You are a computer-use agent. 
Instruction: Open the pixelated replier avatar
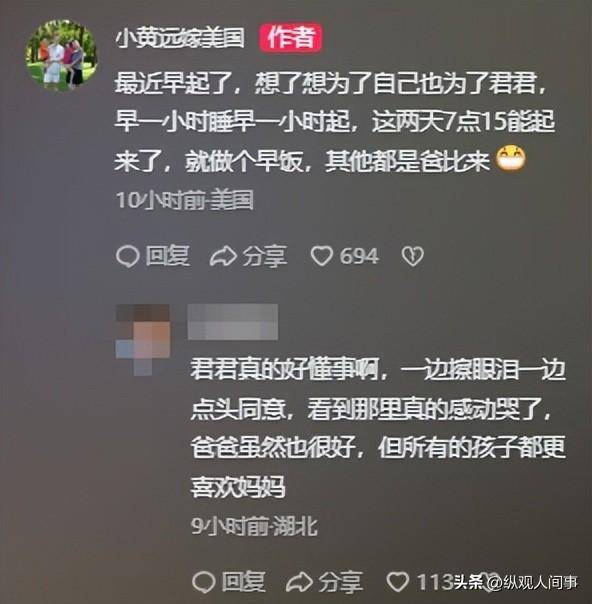click(143, 340)
